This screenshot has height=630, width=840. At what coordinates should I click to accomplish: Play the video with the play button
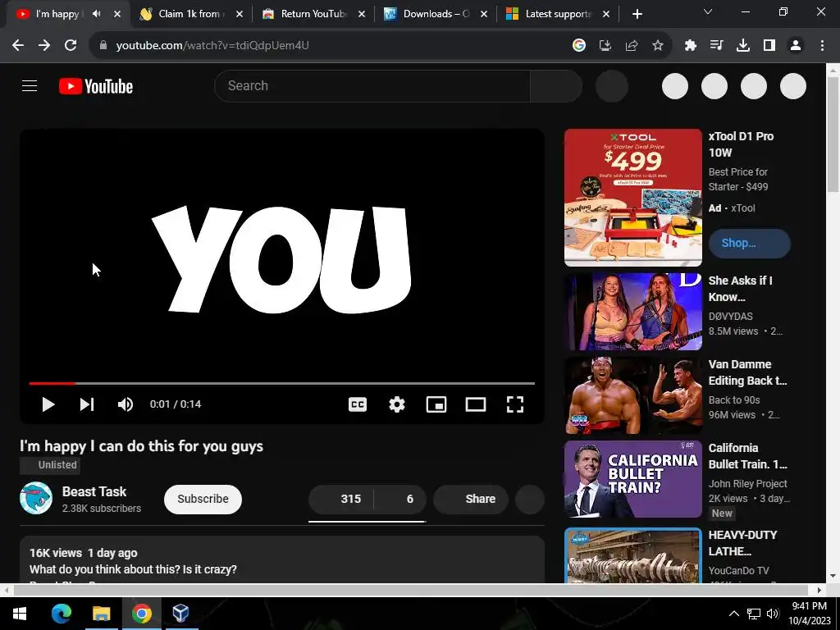48,404
